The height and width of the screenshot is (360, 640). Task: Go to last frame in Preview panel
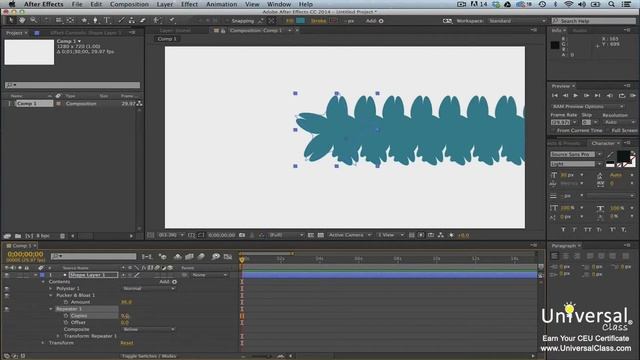598,96
